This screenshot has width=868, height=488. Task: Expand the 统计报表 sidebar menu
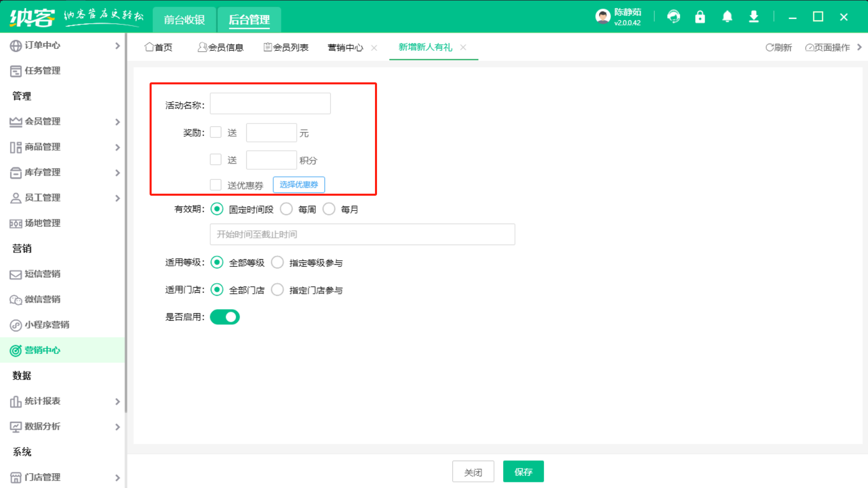(43, 401)
